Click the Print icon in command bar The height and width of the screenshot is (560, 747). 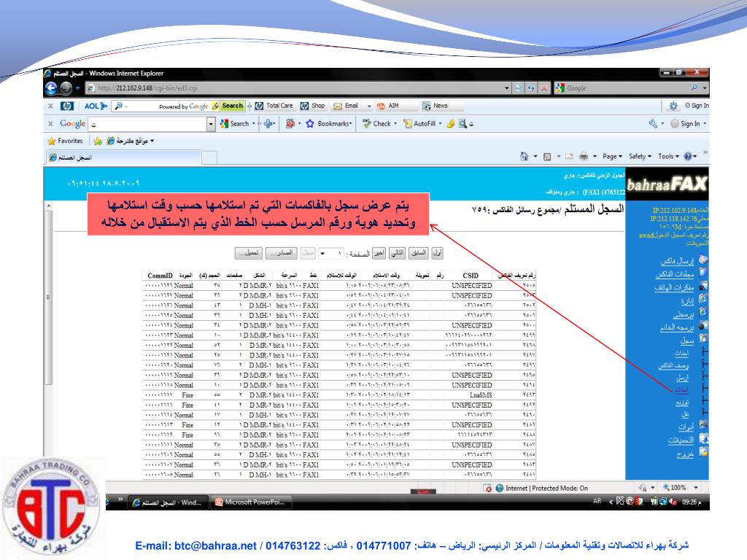(584, 156)
